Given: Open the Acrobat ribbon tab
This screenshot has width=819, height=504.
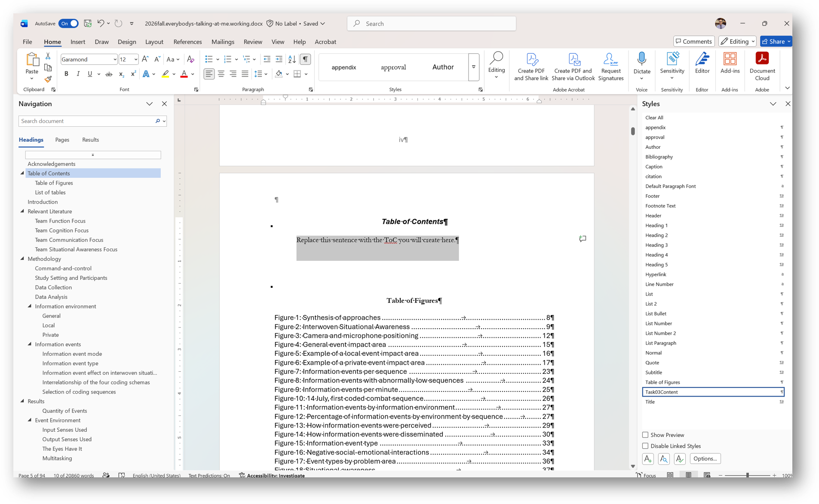Looking at the screenshot, I should point(325,42).
